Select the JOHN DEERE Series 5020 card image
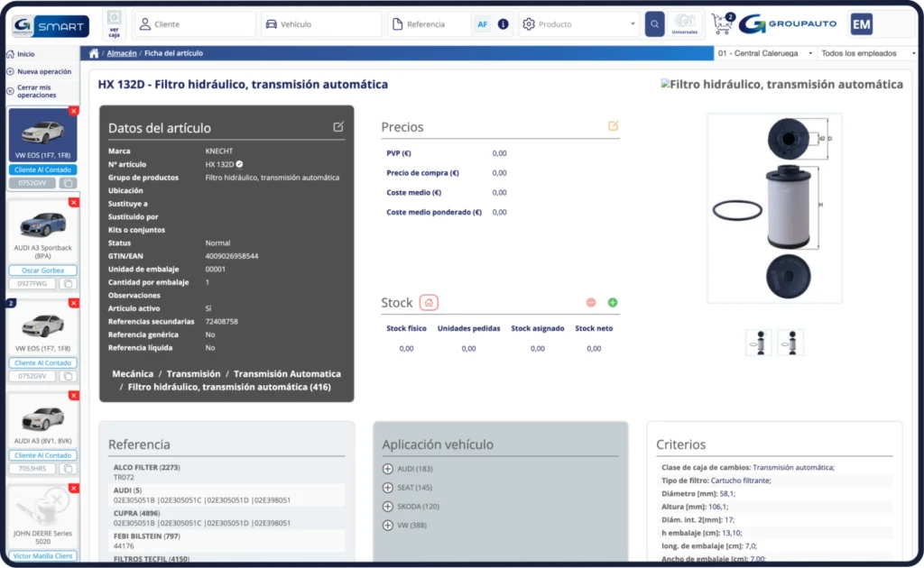This screenshot has width=924, height=568. (42, 508)
